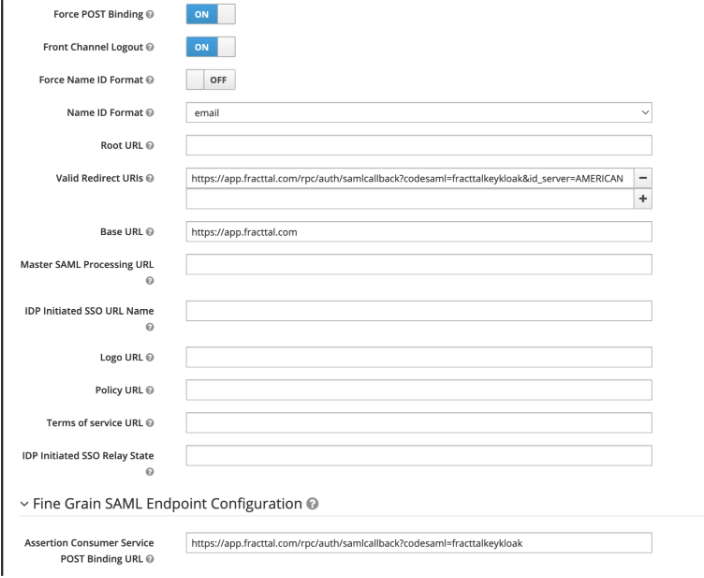This screenshot has width=704, height=578.
Task: Click the Valid Redirect URIs help icon
Action: point(150,178)
